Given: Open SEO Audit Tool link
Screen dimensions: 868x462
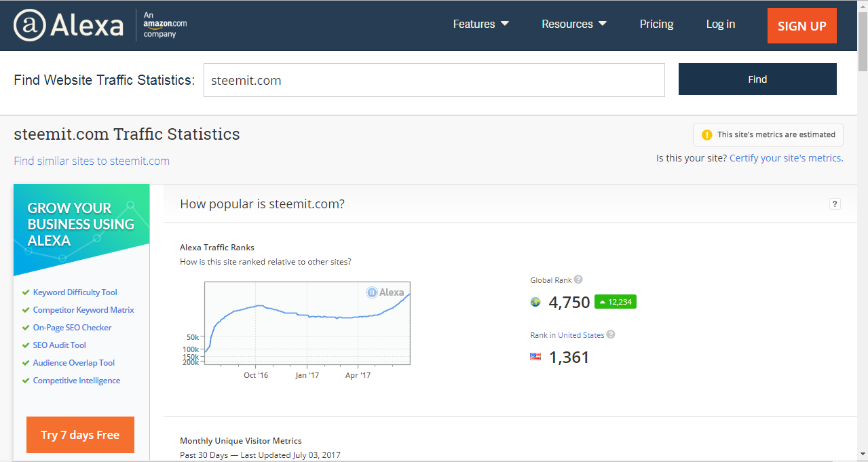Looking at the screenshot, I should pos(60,345).
